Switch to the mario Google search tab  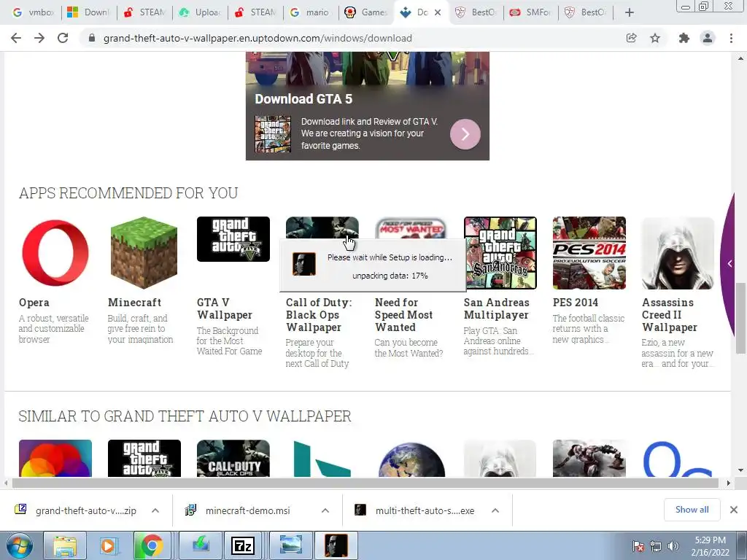[311, 12]
